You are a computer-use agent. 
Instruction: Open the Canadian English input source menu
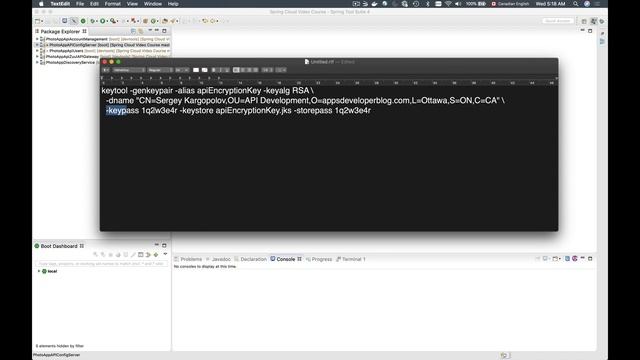[510, 4]
